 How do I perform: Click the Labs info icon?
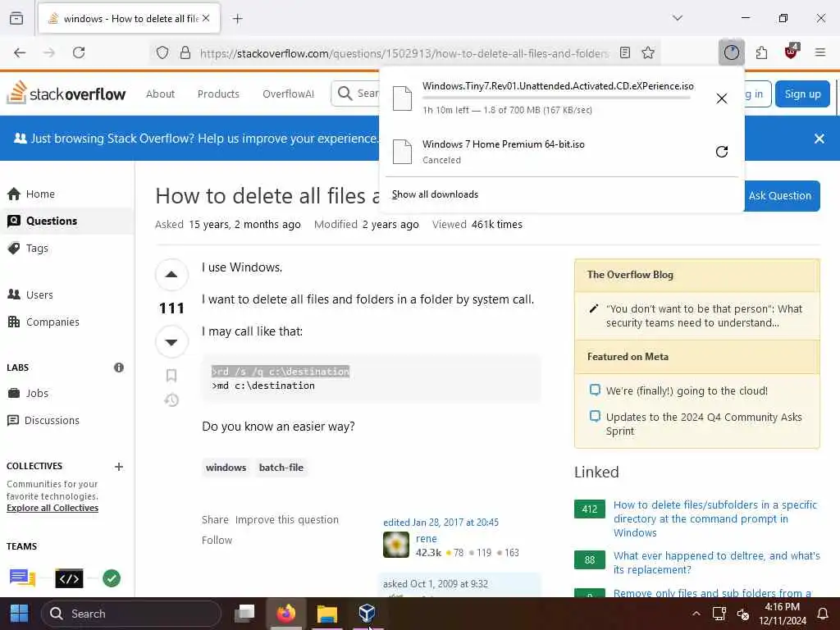(x=119, y=367)
